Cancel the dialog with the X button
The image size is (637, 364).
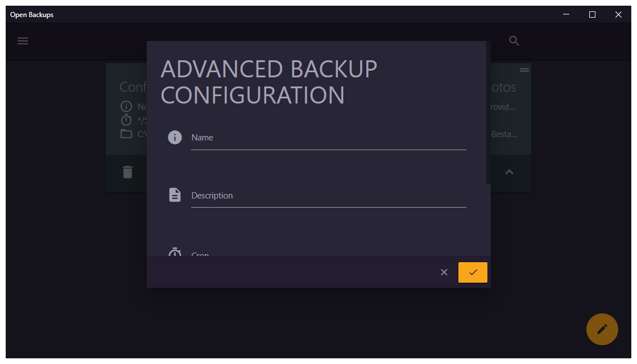pos(444,272)
